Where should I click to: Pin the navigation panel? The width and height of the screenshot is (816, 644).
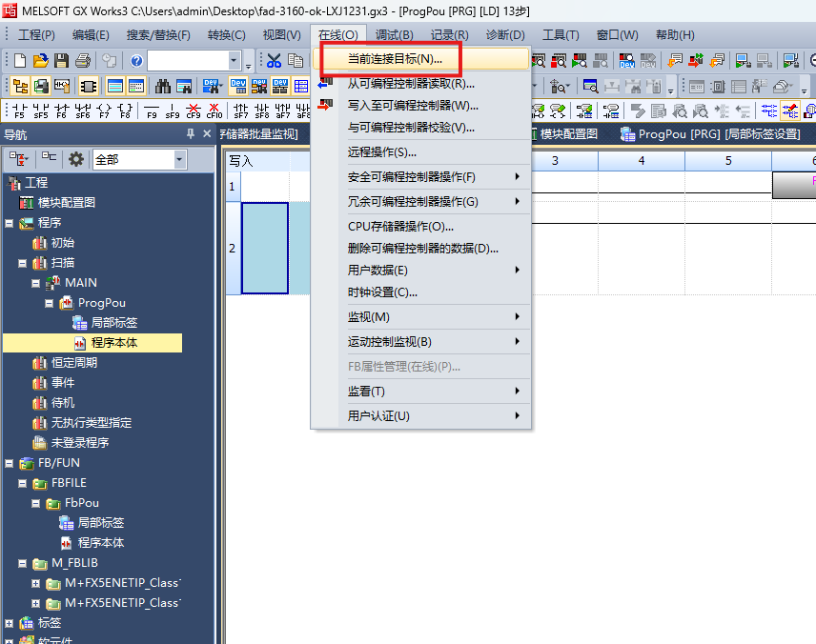click(x=191, y=134)
